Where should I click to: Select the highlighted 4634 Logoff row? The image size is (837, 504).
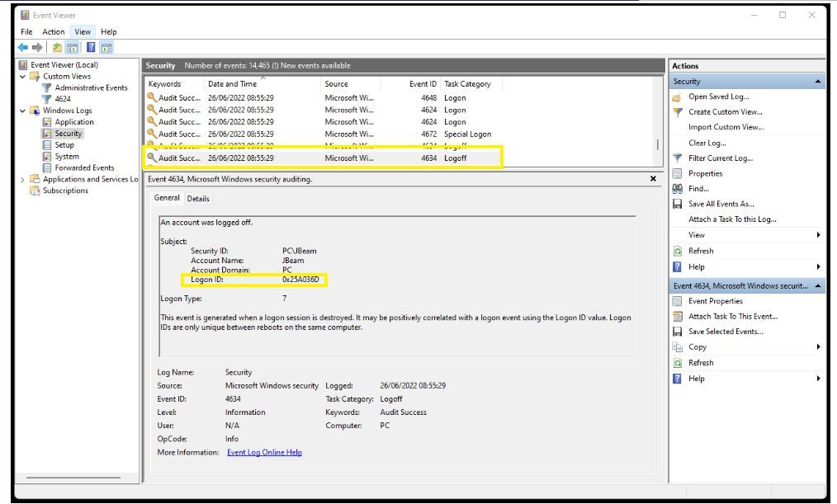[324, 158]
